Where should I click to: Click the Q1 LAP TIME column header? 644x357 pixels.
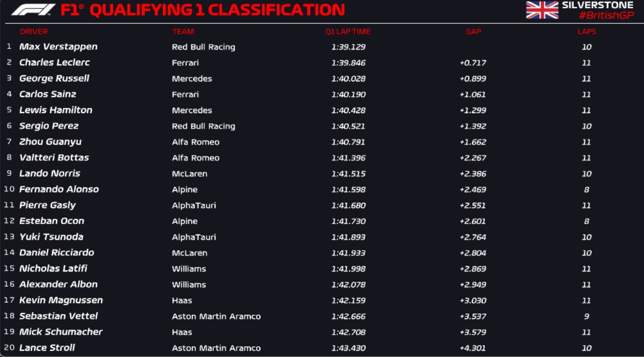point(348,32)
